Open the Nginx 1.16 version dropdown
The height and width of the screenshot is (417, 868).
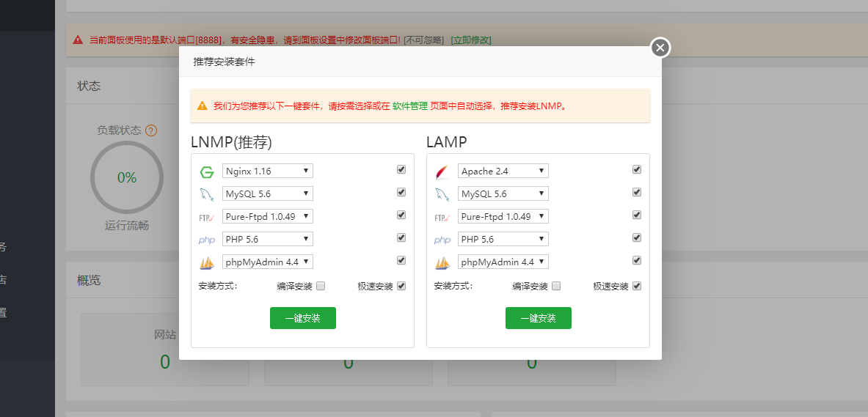267,171
